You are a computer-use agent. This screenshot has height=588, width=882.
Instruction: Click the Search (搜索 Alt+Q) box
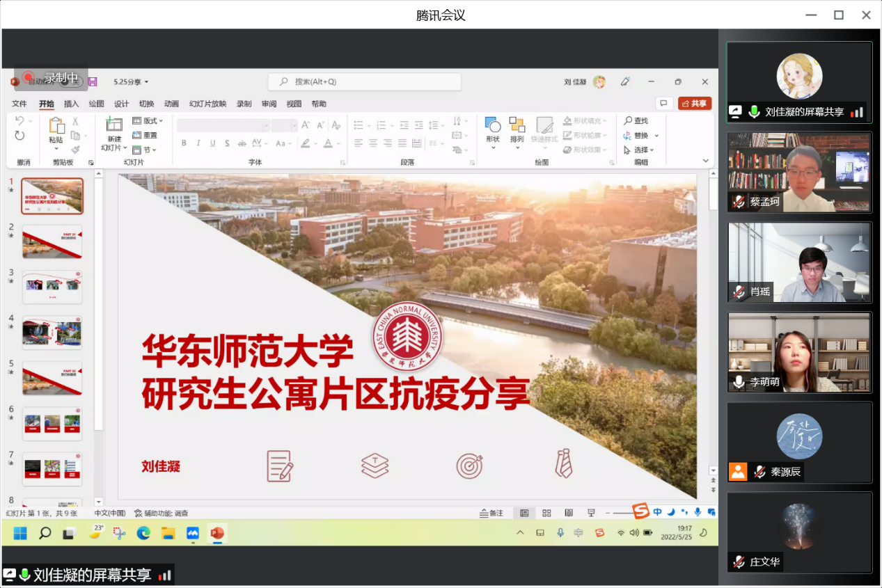365,82
